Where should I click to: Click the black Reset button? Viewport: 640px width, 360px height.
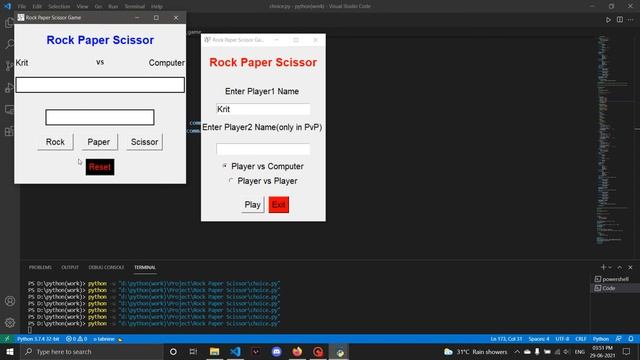100,167
